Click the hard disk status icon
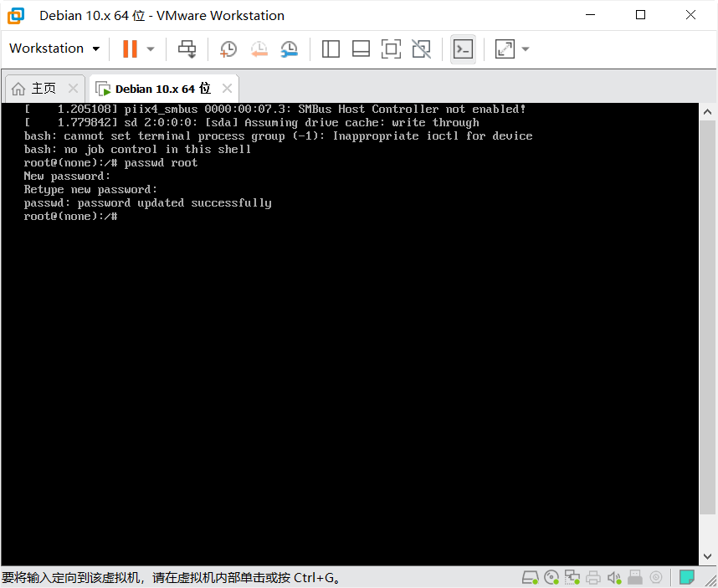718x588 pixels. pos(531,577)
